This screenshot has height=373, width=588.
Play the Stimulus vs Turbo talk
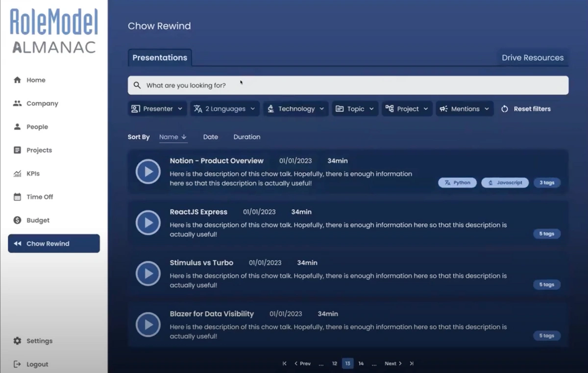[x=148, y=274]
